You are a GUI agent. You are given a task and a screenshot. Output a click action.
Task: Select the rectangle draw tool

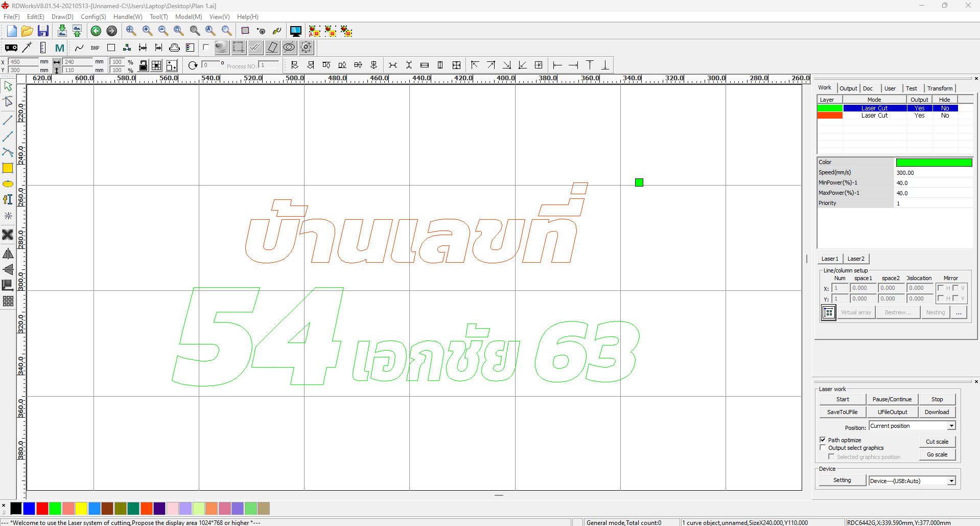pyautogui.click(x=8, y=168)
